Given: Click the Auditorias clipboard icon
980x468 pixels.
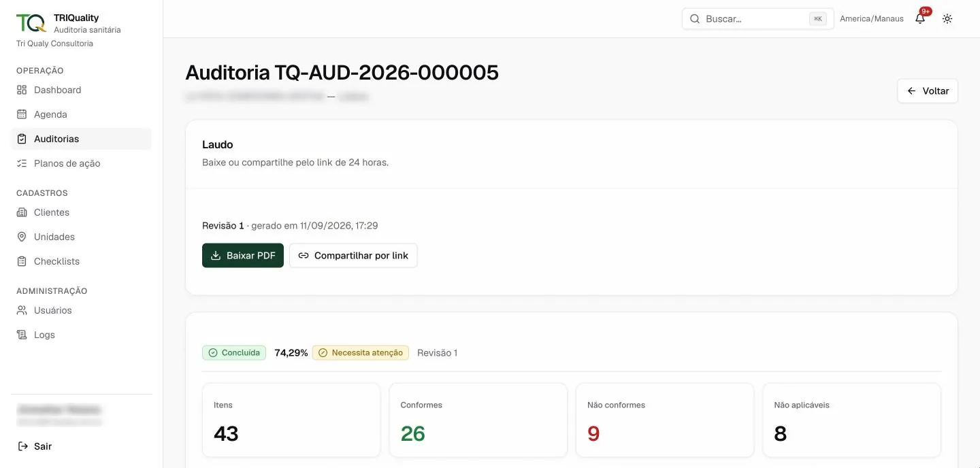Looking at the screenshot, I should [x=22, y=139].
